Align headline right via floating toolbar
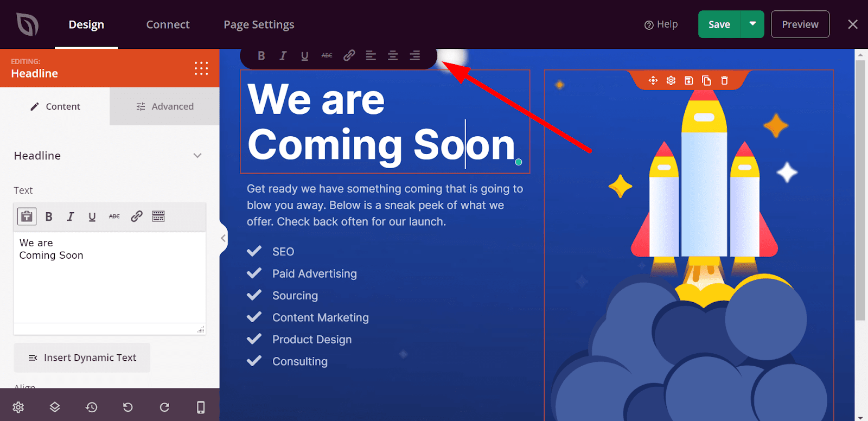Viewport: 868px width, 421px height. coord(415,55)
